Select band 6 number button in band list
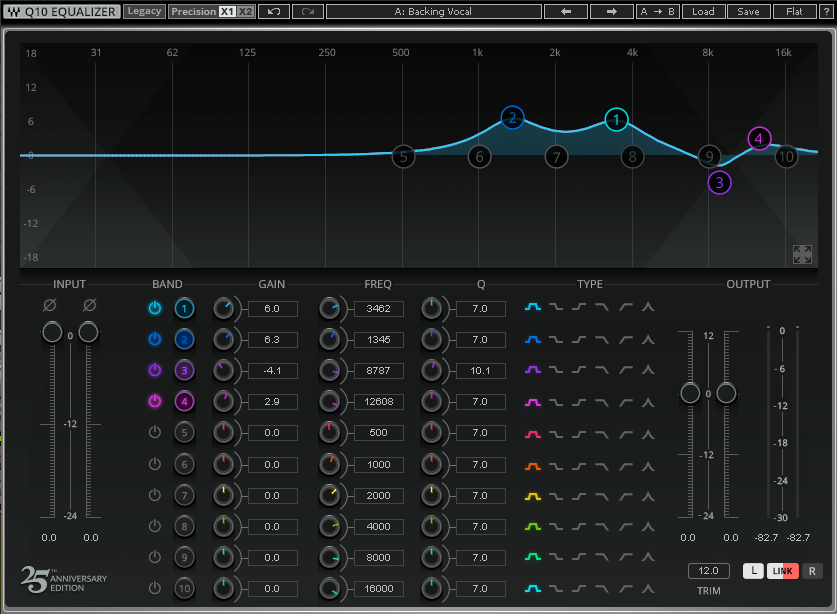The width and height of the screenshot is (837, 614). 184,465
